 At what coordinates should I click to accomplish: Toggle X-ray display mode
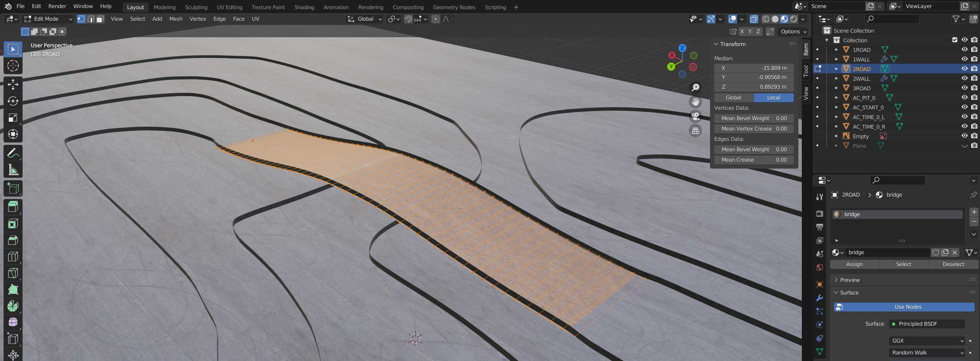point(753,19)
